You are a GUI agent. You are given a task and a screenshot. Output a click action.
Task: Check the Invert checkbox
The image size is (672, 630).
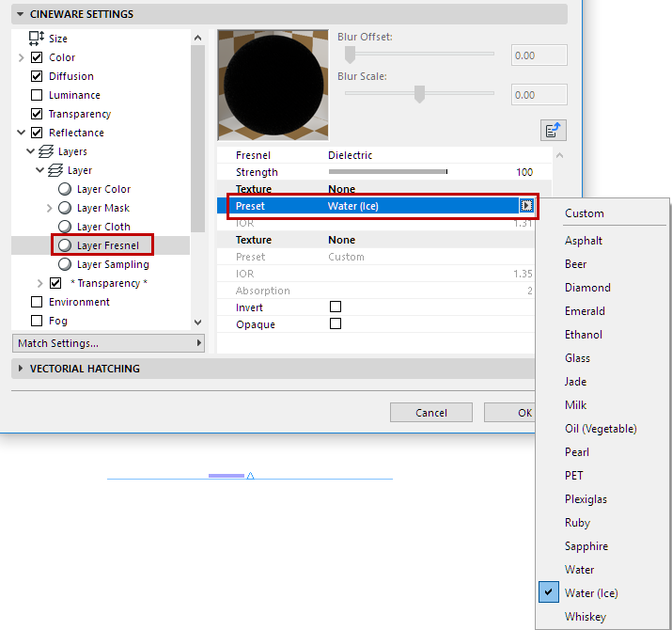pyautogui.click(x=336, y=307)
